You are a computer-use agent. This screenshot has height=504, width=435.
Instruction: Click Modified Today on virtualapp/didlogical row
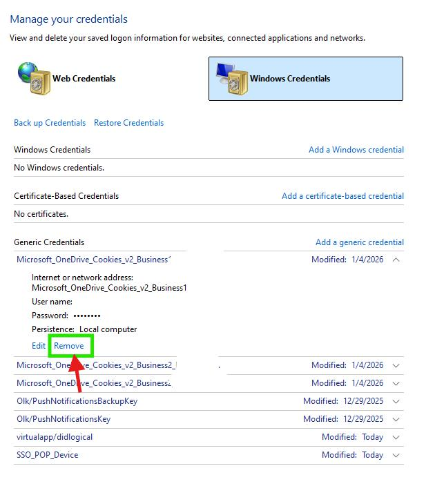pyautogui.click(x=352, y=437)
